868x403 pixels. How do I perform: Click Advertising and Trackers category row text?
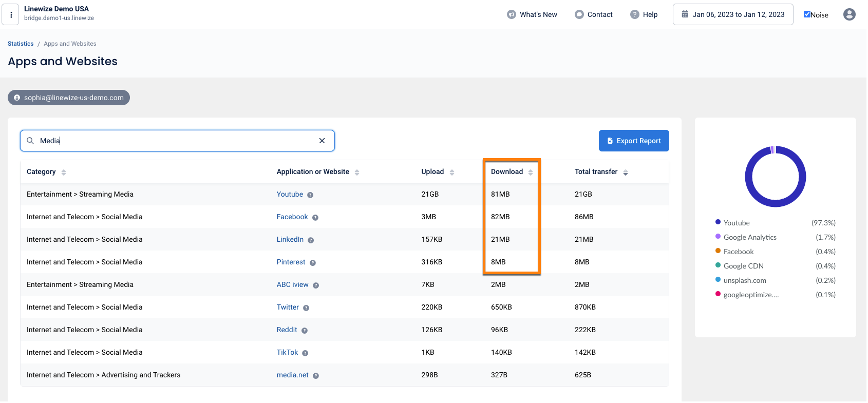point(104,375)
